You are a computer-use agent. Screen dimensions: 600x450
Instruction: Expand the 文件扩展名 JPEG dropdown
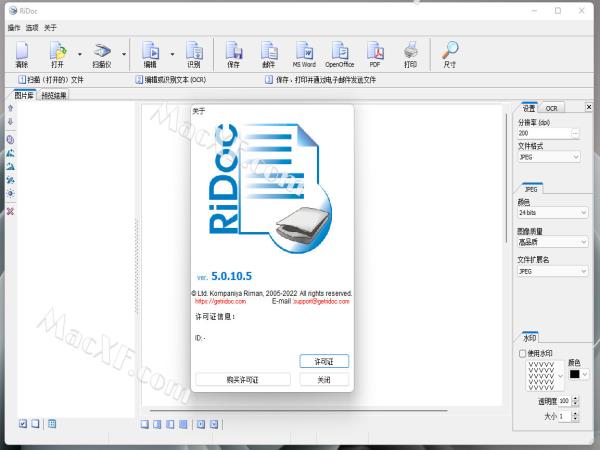click(x=584, y=271)
